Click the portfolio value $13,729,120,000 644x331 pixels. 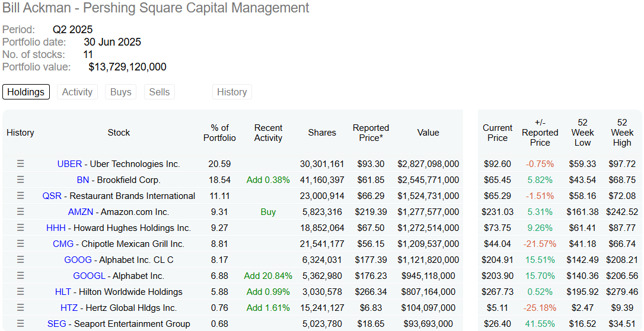[x=127, y=67]
